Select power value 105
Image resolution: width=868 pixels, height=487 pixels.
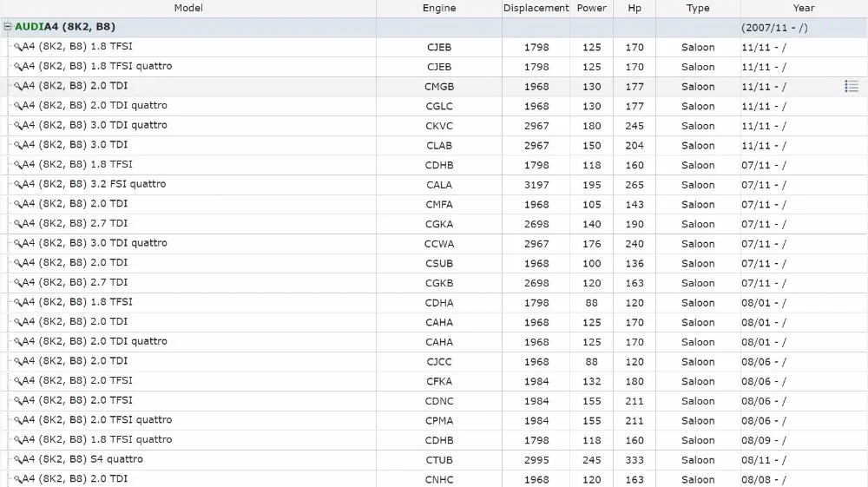pyautogui.click(x=591, y=205)
